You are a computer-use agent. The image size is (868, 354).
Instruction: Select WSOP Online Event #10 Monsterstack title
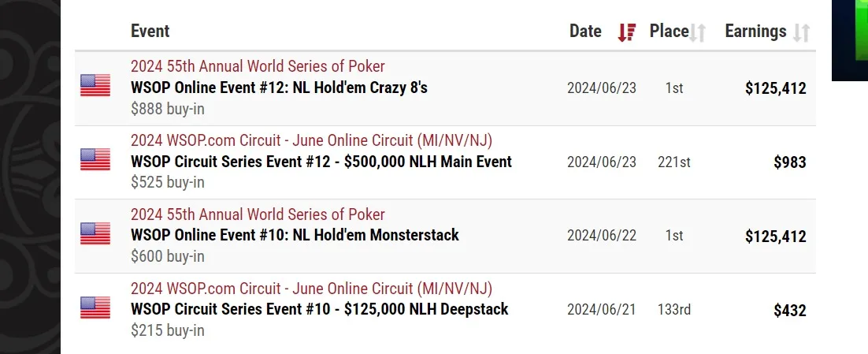click(295, 235)
